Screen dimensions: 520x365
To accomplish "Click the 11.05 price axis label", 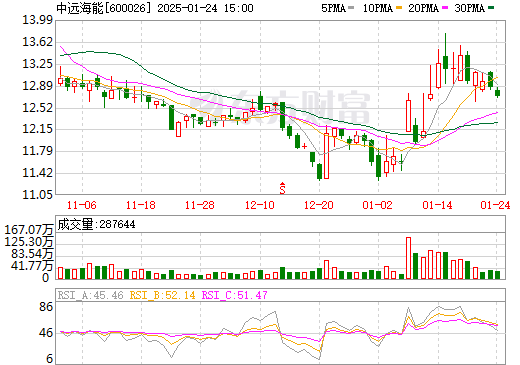I will (x=37, y=194).
